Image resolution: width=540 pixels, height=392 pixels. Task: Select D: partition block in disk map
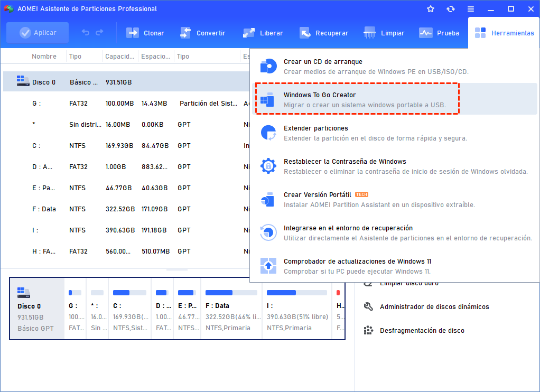click(x=163, y=309)
